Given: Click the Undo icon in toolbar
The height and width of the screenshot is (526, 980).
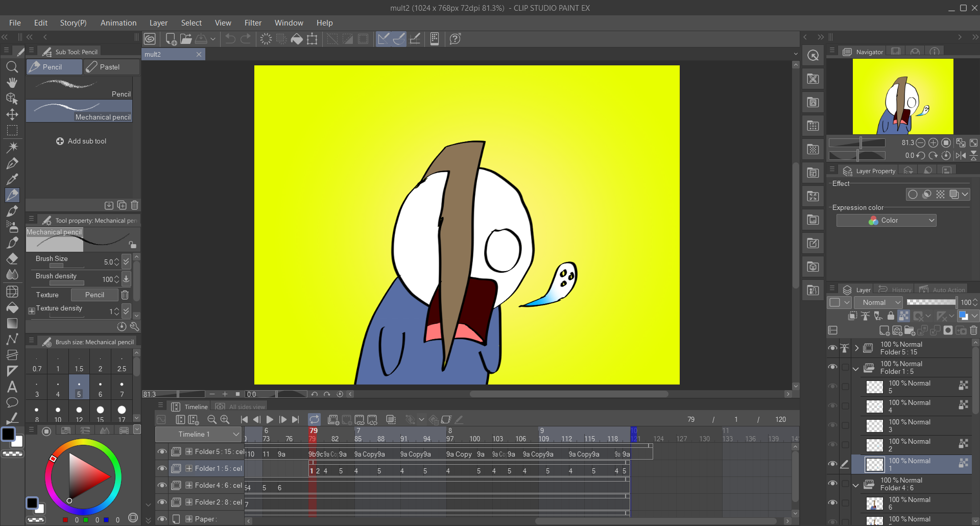Looking at the screenshot, I should (230, 39).
